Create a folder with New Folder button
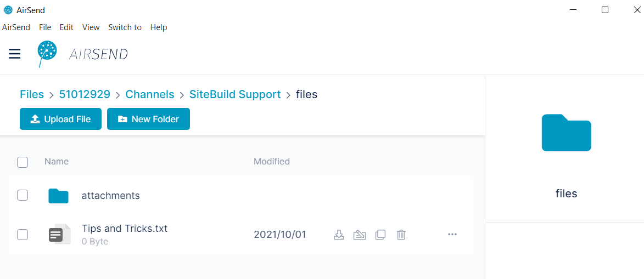Viewport: 644px width, 279px height. [148, 119]
